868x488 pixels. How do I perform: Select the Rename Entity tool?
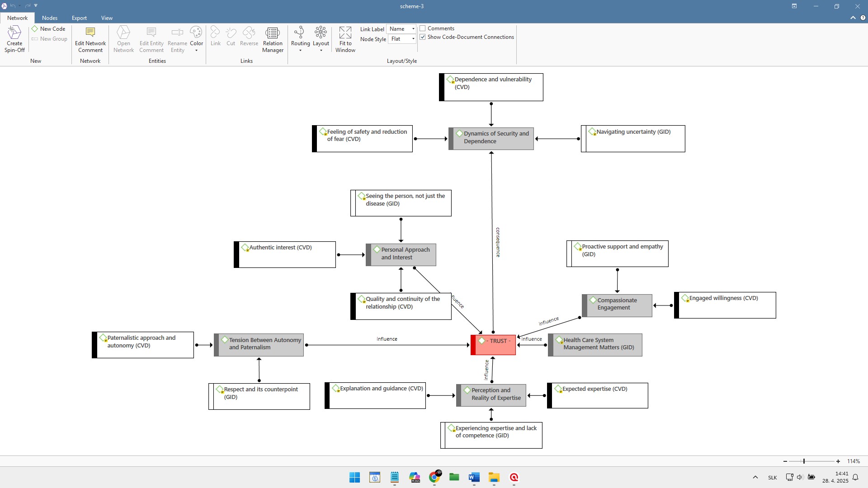pyautogui.click(x=177, y=39)
